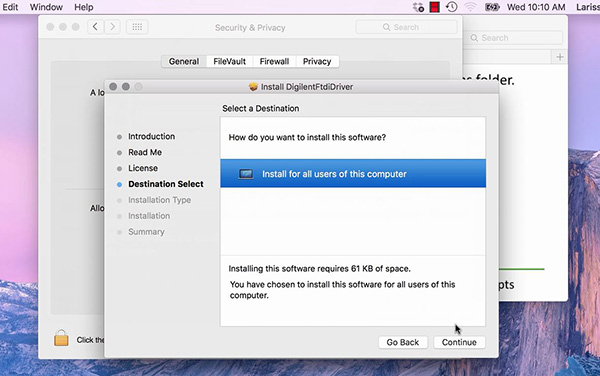Click the green progress bar in the rear window
The image size is (600, 376).
click(x=522, y=269)
